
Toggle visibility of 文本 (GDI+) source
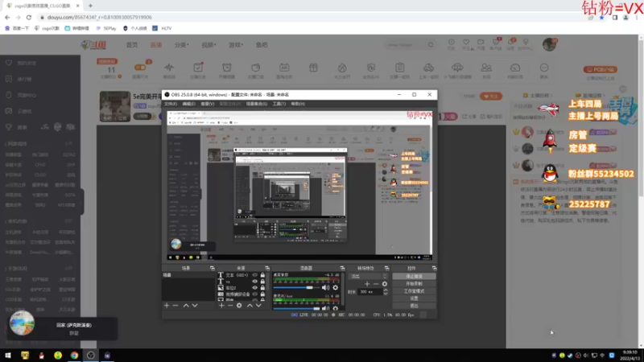(254, 275)
